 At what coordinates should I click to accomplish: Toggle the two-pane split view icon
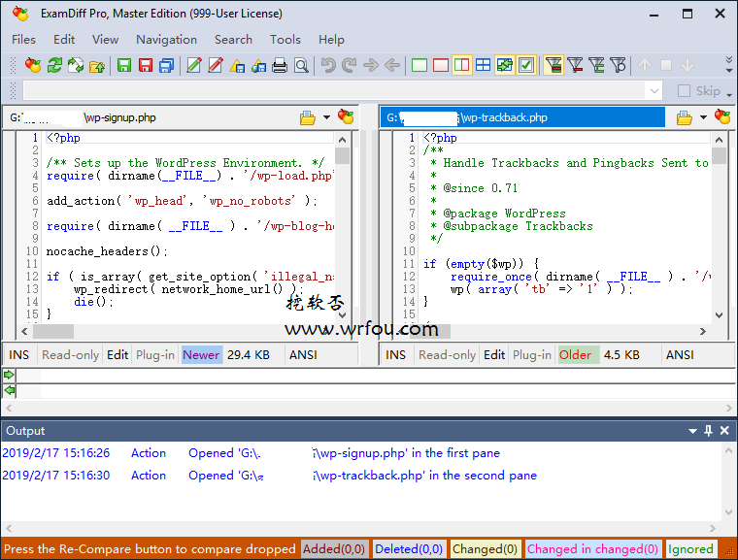click(x=461, y=65)
